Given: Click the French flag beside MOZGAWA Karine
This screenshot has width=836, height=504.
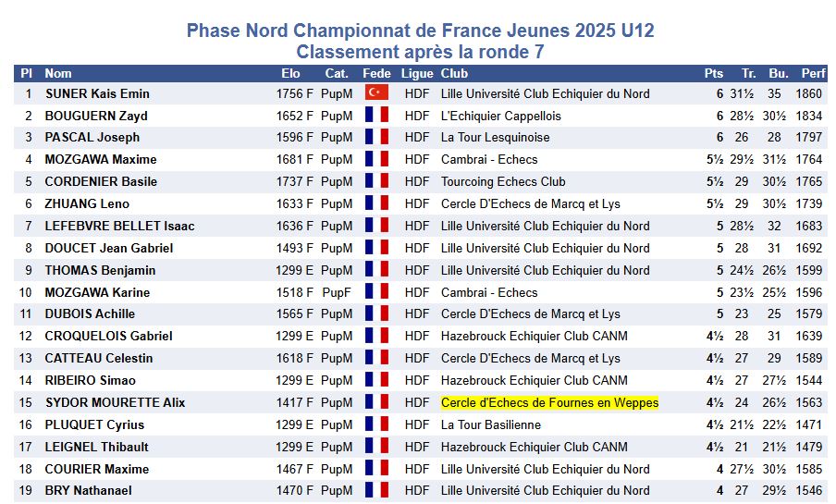Looking at the screenshot, I should click(x=376, y=292).
